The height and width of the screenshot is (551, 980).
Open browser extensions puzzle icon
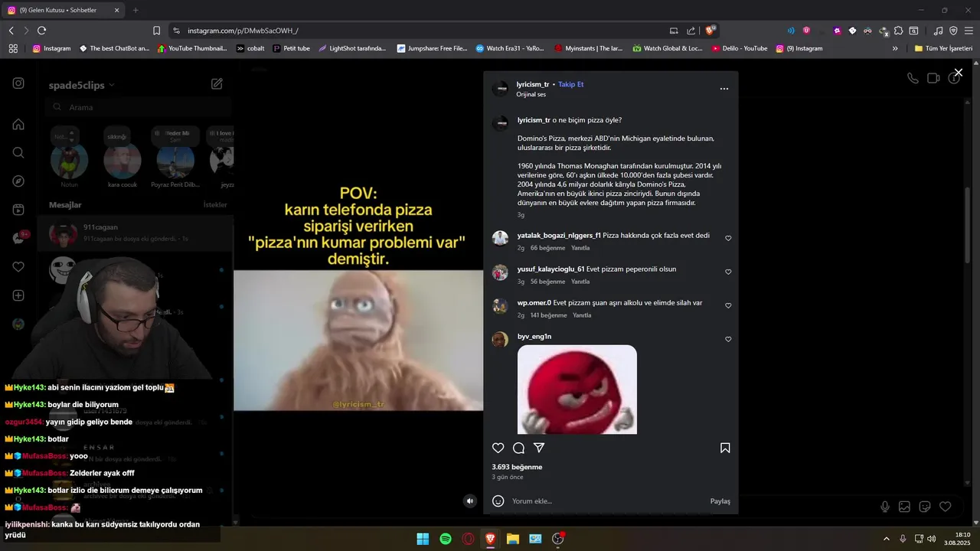(x=899, y=31)
